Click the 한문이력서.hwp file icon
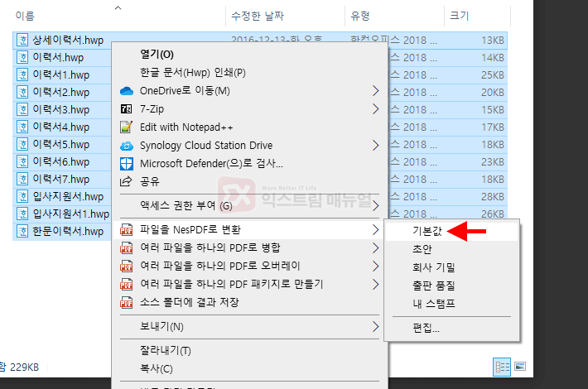The width and height of the screenshot is (588, 389). click(22, 231)
